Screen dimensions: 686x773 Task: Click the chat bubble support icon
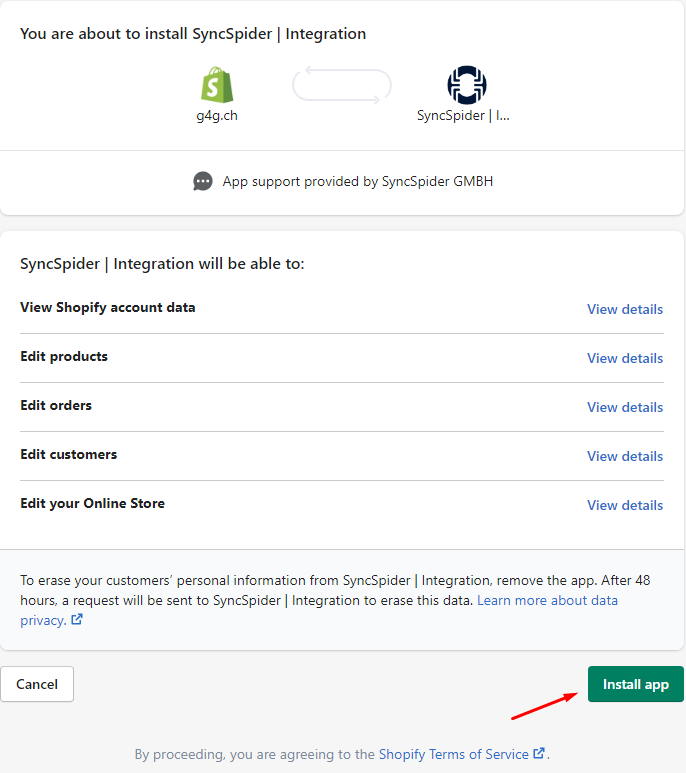coord(203,181)
